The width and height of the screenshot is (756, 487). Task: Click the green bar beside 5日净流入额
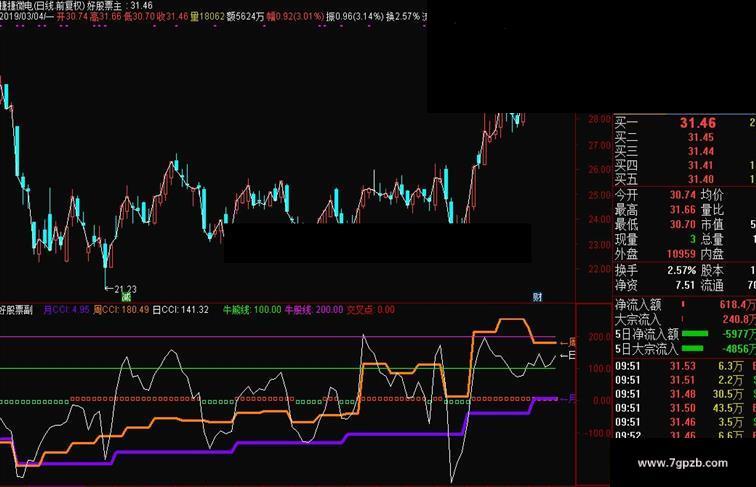tap(695, 334)
